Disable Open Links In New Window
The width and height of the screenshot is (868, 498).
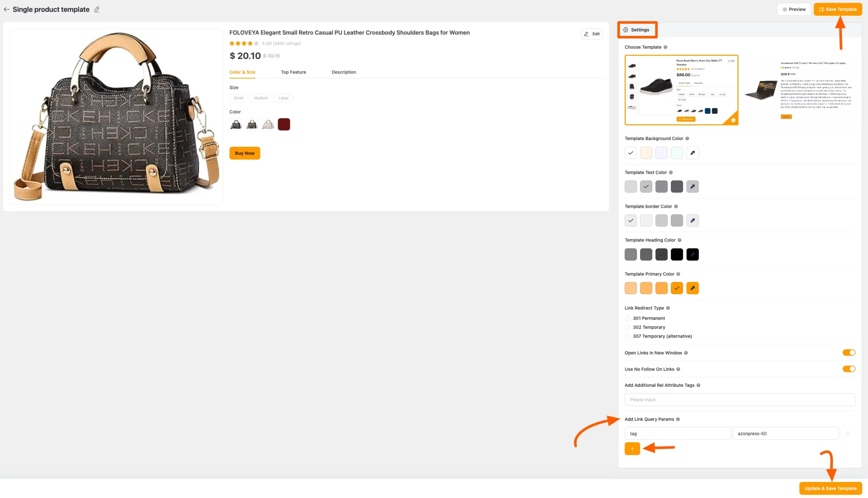point(849,352)
